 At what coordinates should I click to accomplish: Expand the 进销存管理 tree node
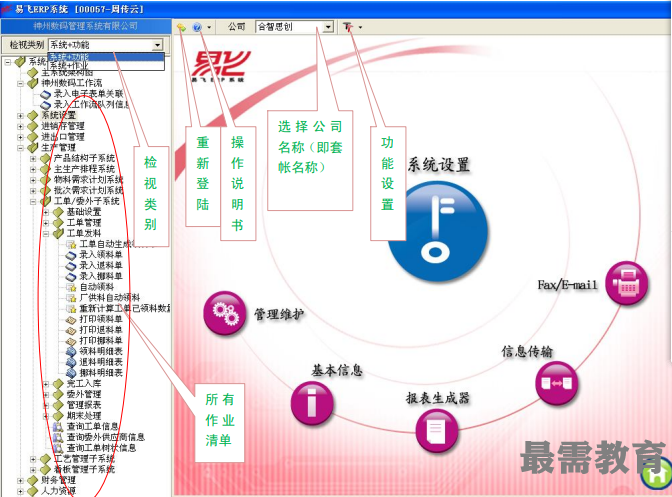coord(20,126)
